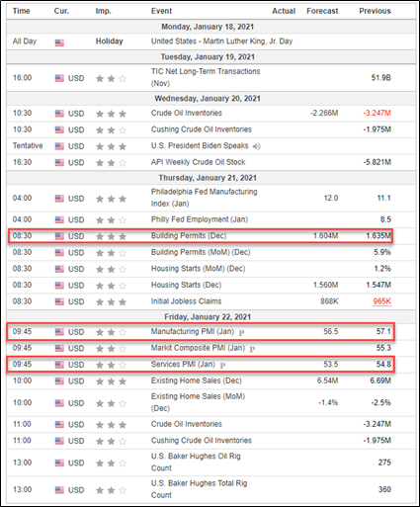This screenshot has width=420, height=507.
Task: Click red 965K previous jobless claims value
Action: click(381, 301)
